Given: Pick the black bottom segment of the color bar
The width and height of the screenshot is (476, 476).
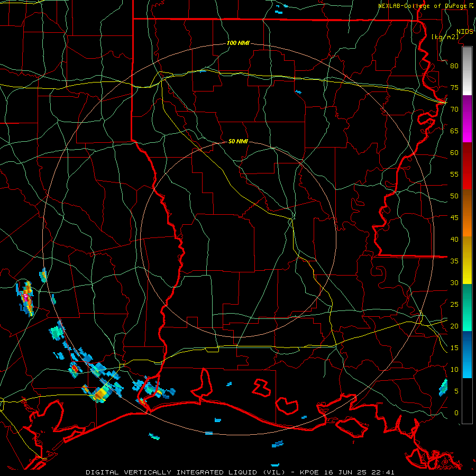Looking at the screenshot, I should pyautogui.click(x=467, y=401).
